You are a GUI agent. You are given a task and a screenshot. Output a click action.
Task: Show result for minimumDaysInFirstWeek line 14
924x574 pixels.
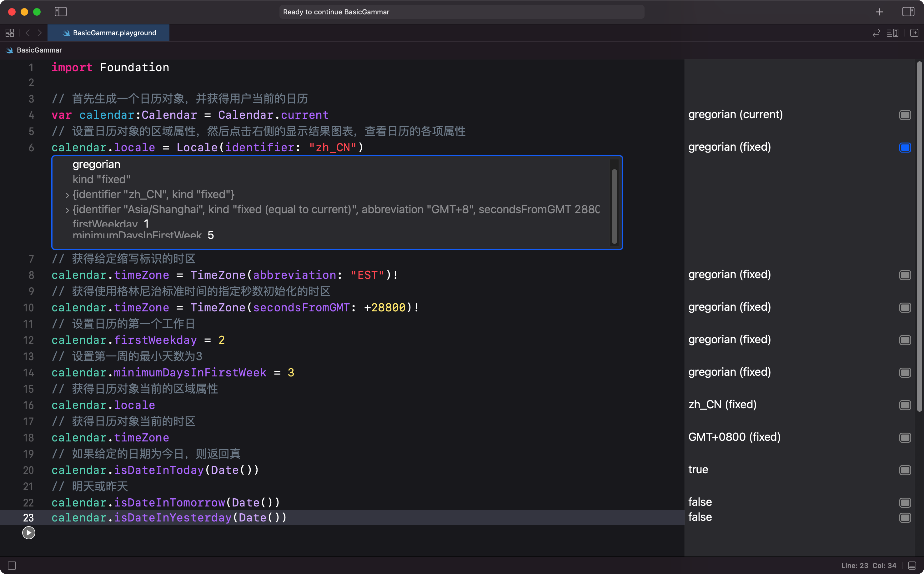(905, 373)
